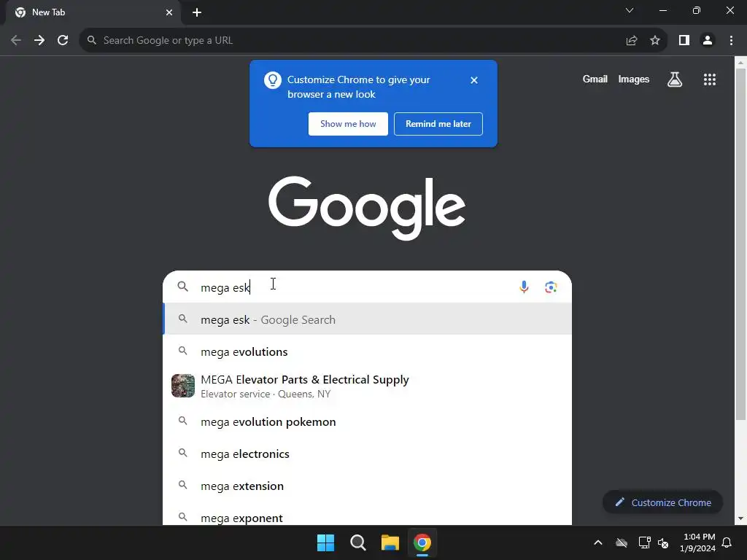Open Search Labs flask icon

[x=675, y=79]
